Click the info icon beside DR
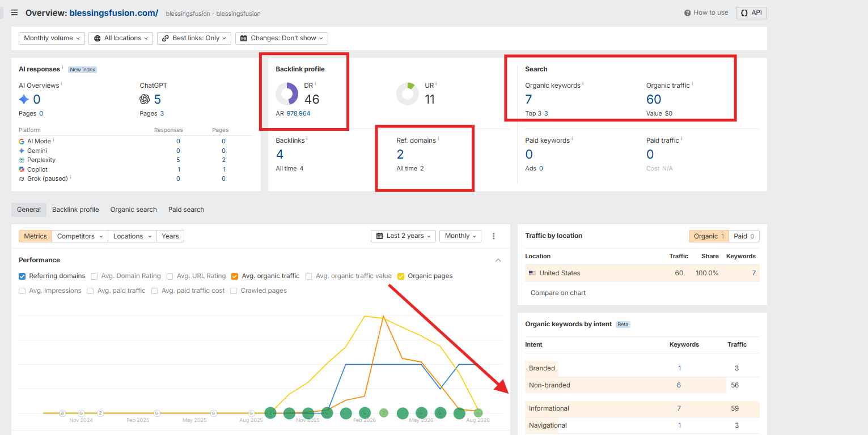Viewport: 868px width, 435px height. (315, 84)
